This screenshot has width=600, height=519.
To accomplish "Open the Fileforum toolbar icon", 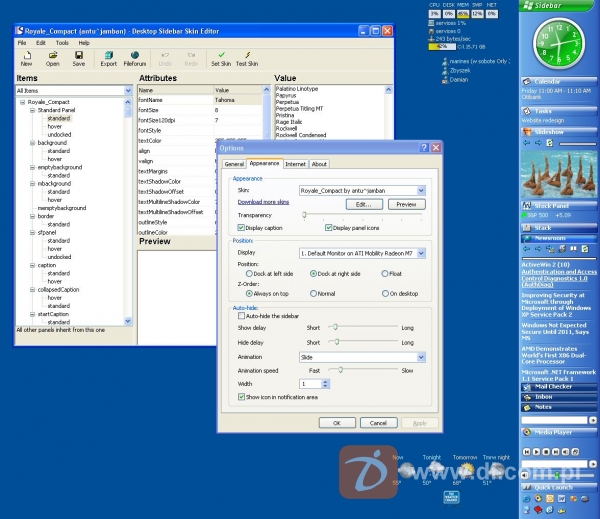I will (135, 57).
